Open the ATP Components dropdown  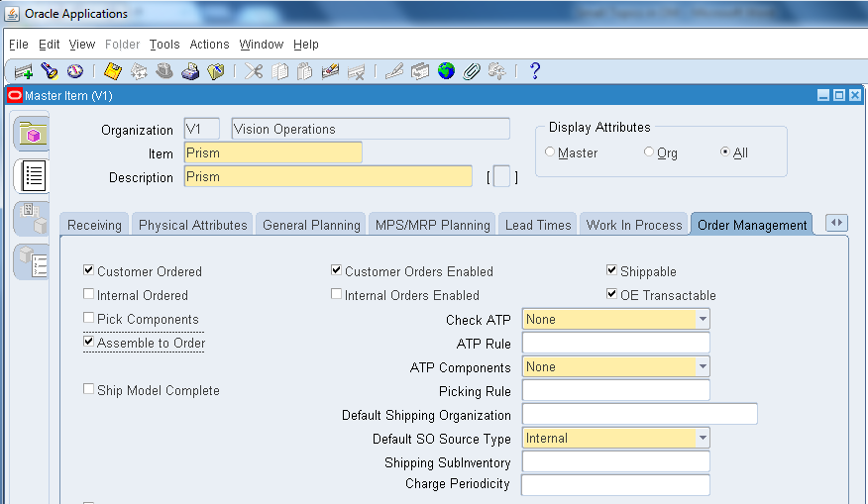pos(703,366)
